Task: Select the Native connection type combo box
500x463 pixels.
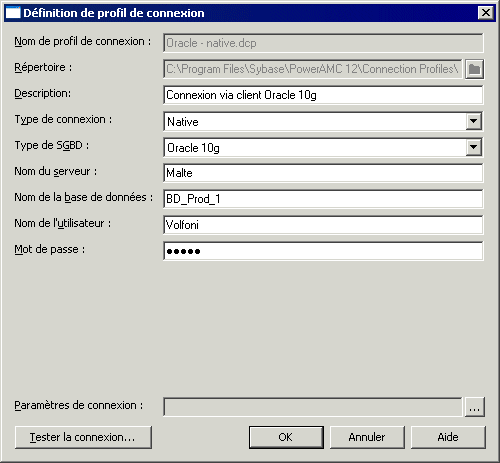Action: [x=323, y=121]
